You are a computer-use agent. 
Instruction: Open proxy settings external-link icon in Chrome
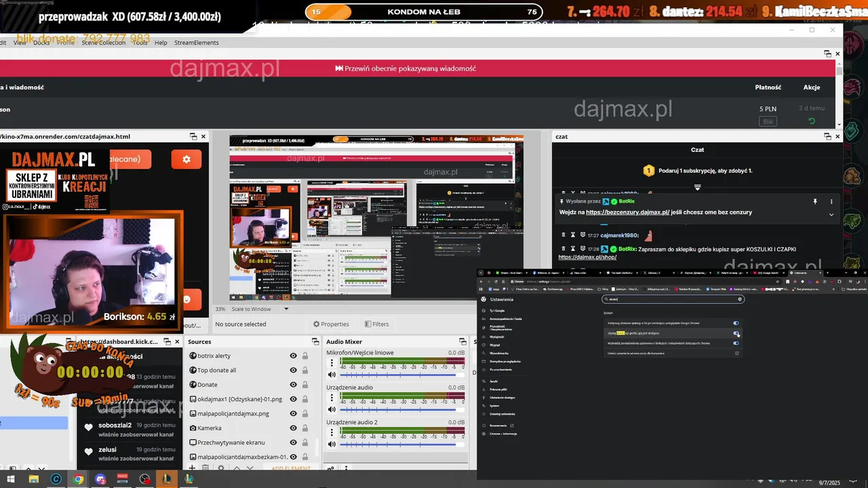coord(736,353)
